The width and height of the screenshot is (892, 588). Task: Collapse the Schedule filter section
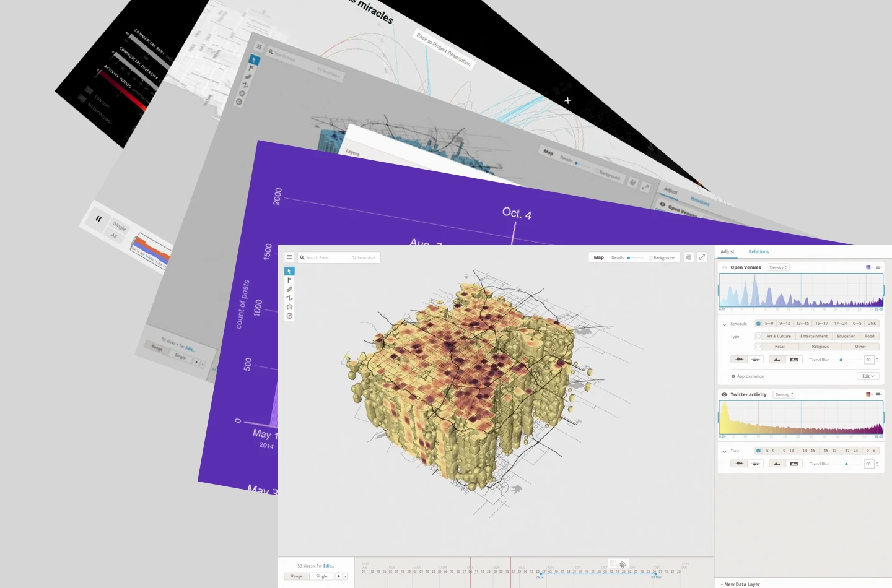[x=724, y=324]
